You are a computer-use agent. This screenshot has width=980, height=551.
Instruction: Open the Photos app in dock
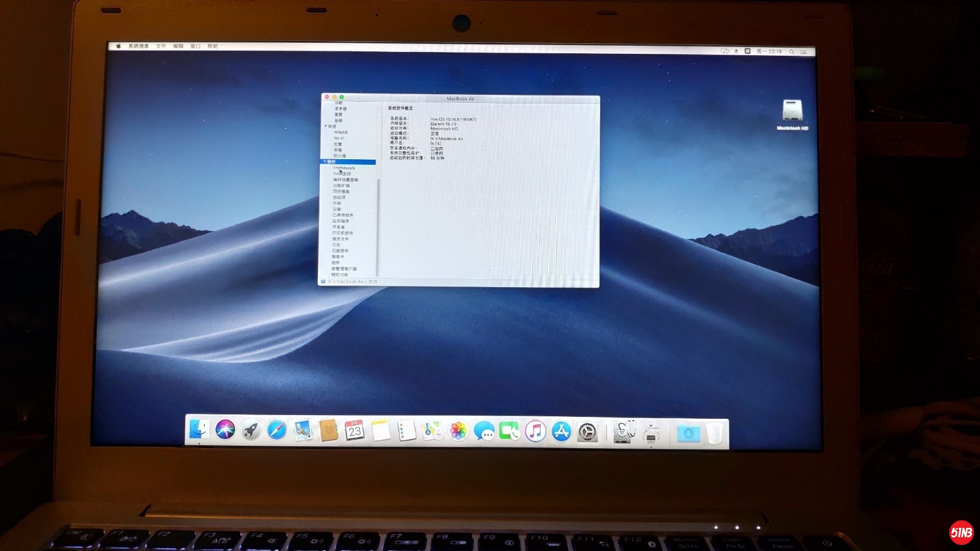(x=458, y=432)
